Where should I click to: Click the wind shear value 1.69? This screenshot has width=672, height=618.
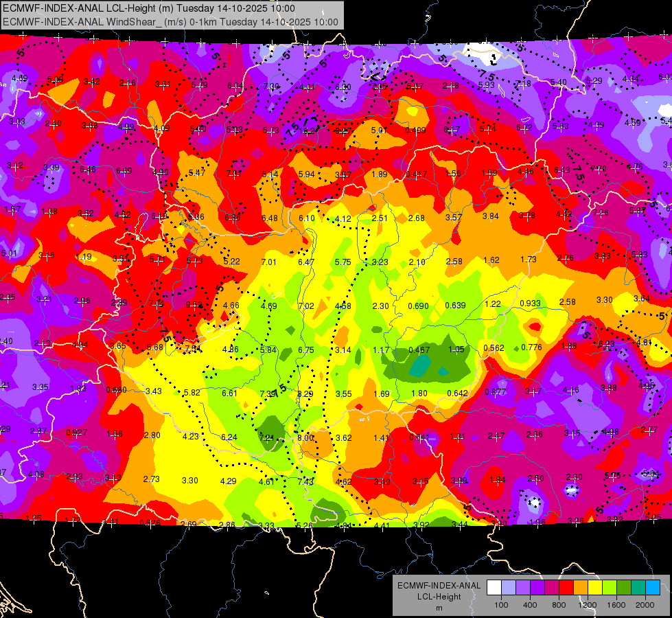coord(382,393)
